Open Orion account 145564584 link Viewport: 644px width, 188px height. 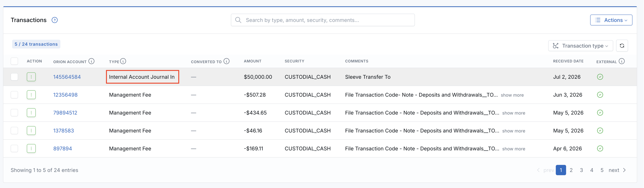[67, 77]
